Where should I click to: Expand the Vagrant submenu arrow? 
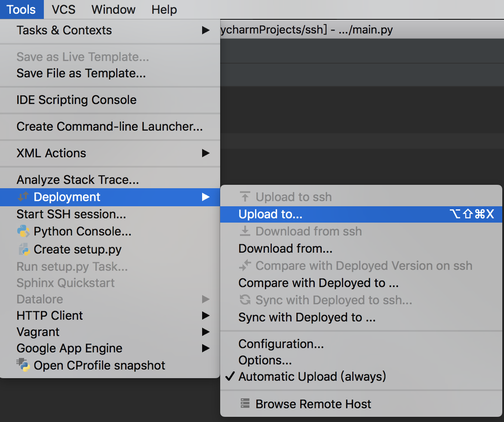click(x=206, y=332)
